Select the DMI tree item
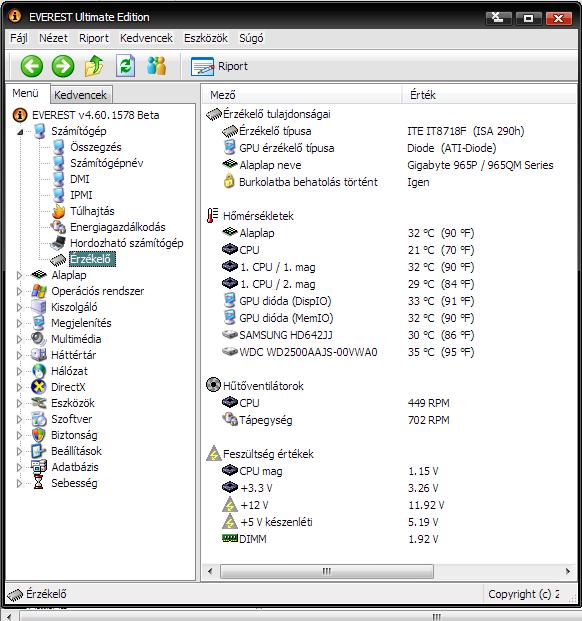This screenshot has height=621, width=582. pyautogui.click(x=80, y=179)
